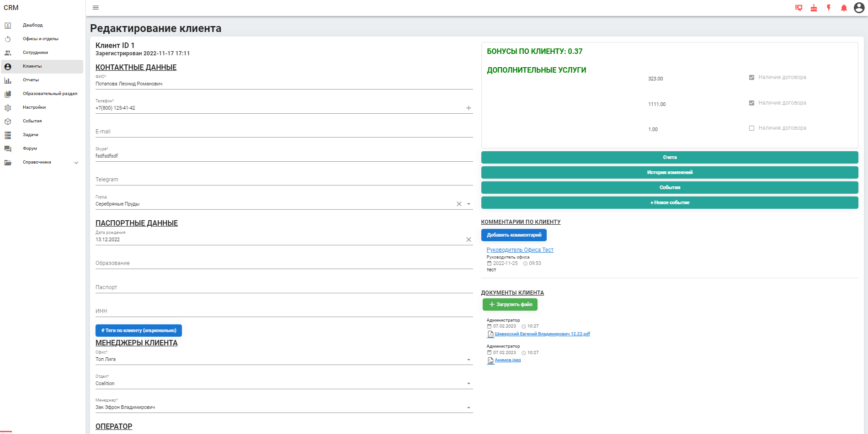Open Руководитель Офиса Тест link
The width and height of the screenshot is (868, 434).
520,250
